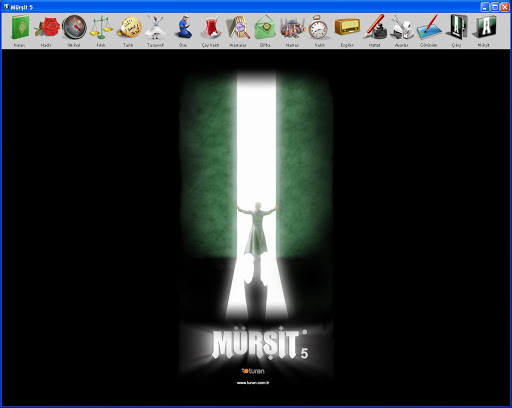Open the Kuran green book icon

click(20, 27)
